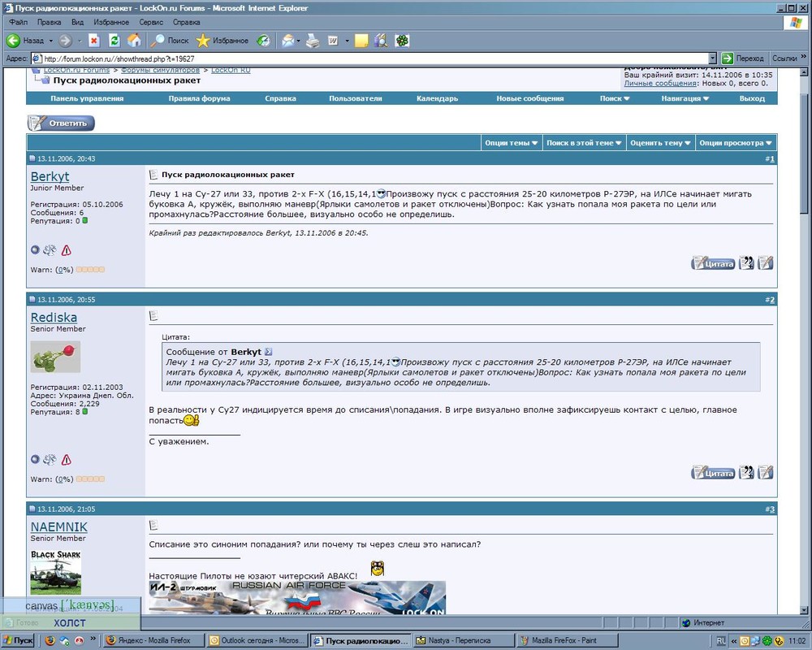Click Berkyt's online status indicator icon
The width and height of the screenshot is (812, 650).
pyautogui.click(x=35, y=249)
